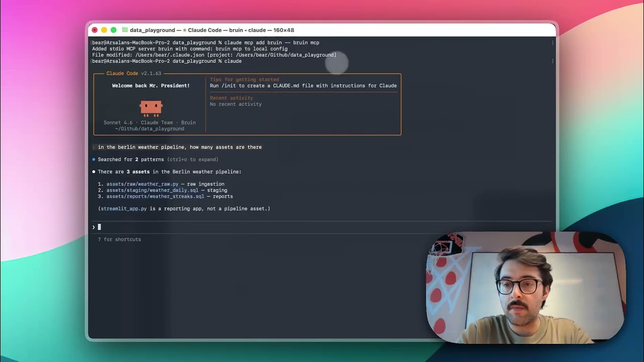This screenshot has width=644, height=362.
Task: Click 'Tips for getting started' heading
Action: pos(244,79)
